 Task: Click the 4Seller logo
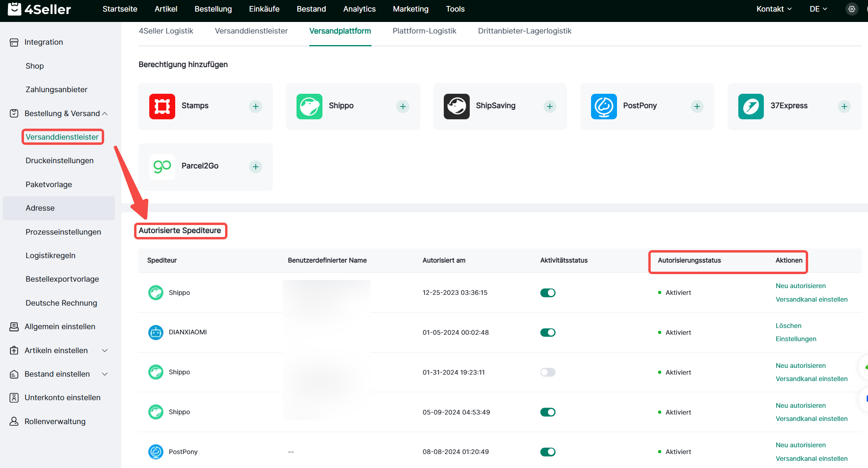(40, 9)
